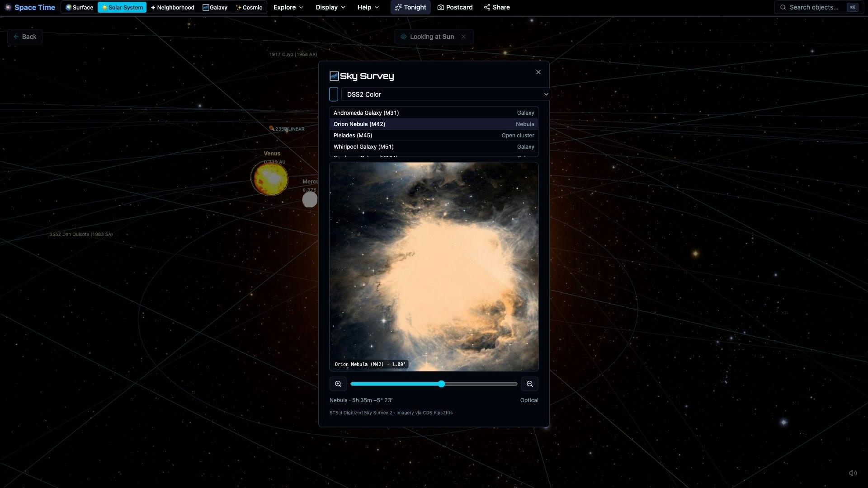Expand the Help menu

coord(368,7)
